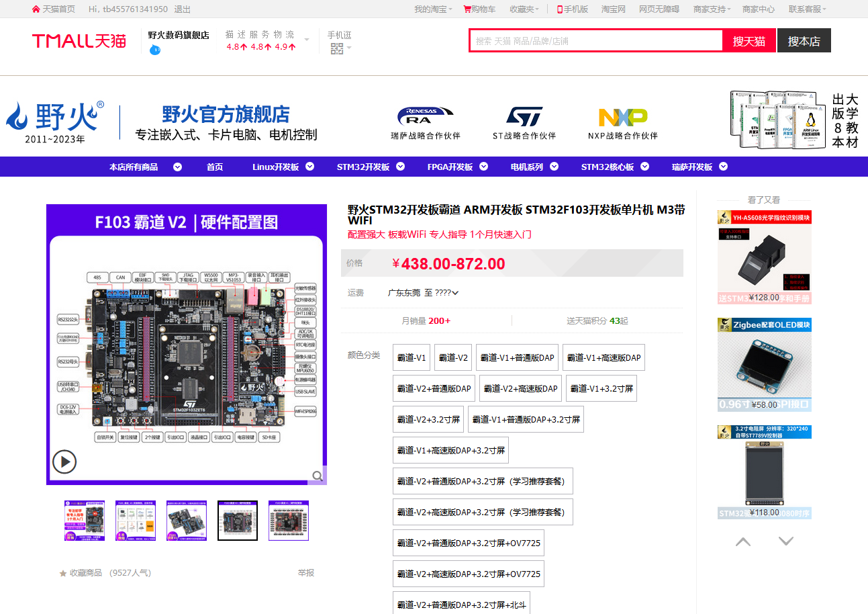The image size is (868, 614).
Task: Click the 收藏商品 favorite link
Action: pyautogui.click(x=86, y=573)
